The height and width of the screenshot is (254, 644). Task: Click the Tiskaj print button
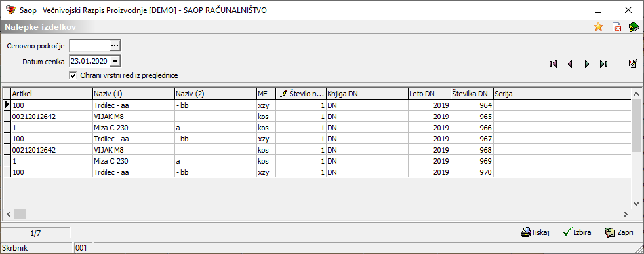(x=534, y=232)
